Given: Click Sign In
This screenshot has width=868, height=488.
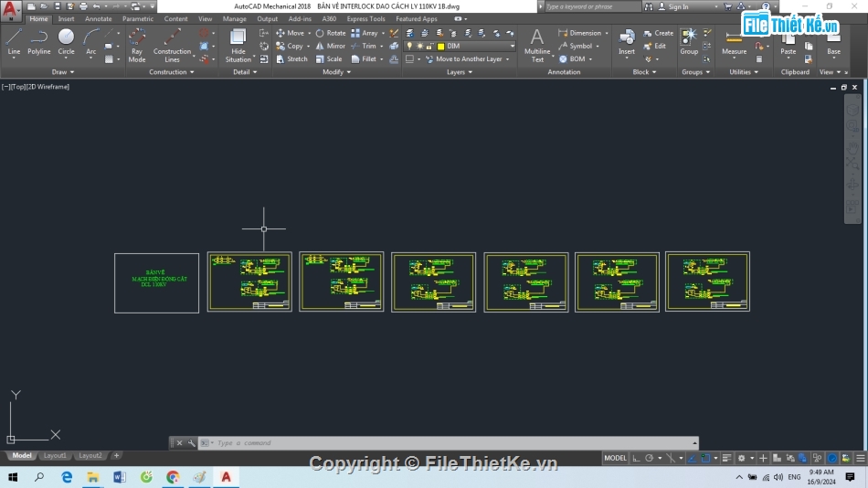Looking at the screenshot, I should [x=673, y=6].
